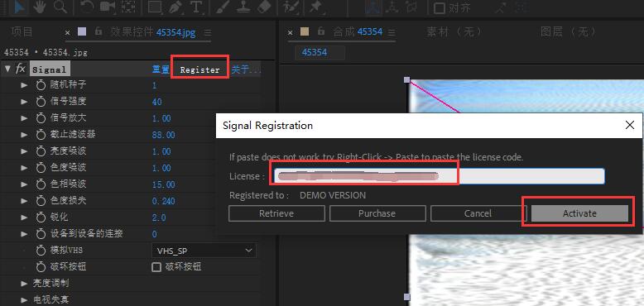Click the Retrieve button

click(x=276, y=213)
